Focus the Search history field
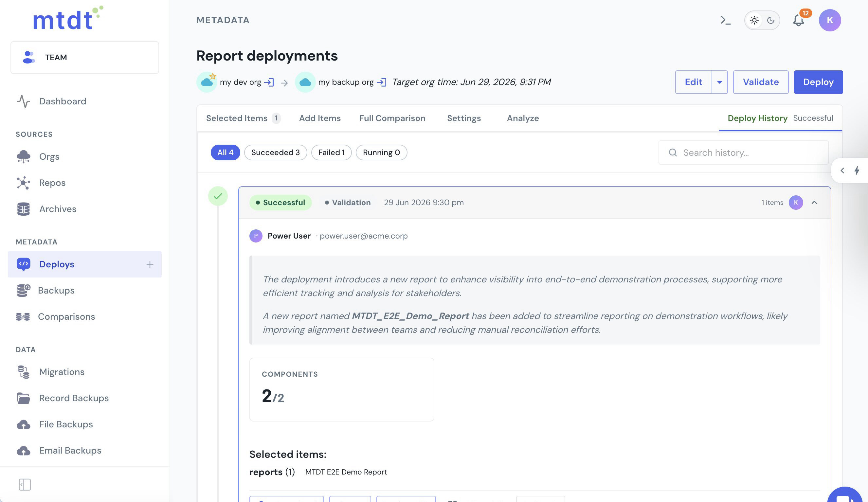The image size is (868, 502). (x=743, y=152)
